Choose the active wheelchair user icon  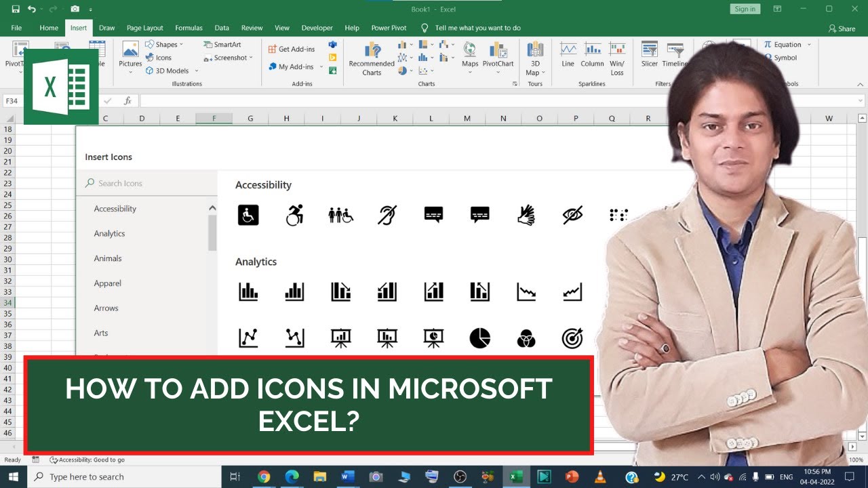pos(294,215)
